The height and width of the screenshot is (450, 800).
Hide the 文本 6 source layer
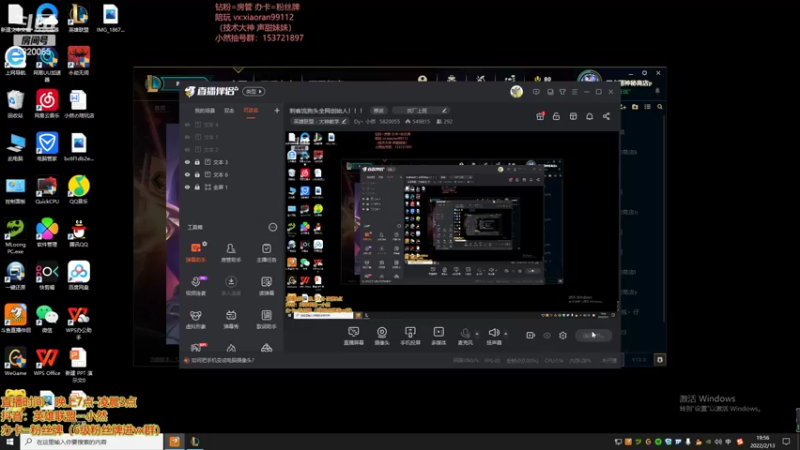click(187, 174)
